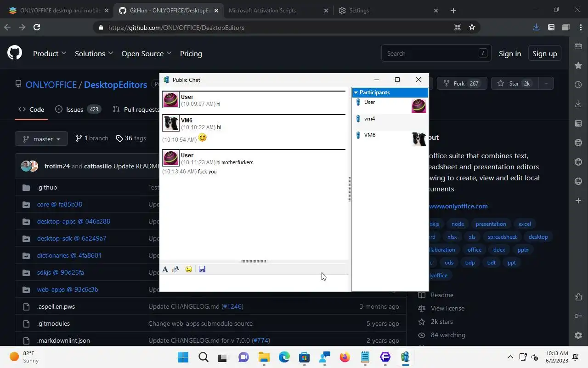Click the QR code icon in address bar

(458, 27)
